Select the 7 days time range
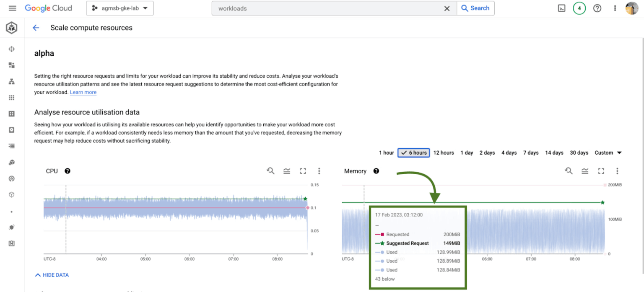The height and width of the screenshot is (292, 644). click(x=531, y=153)
